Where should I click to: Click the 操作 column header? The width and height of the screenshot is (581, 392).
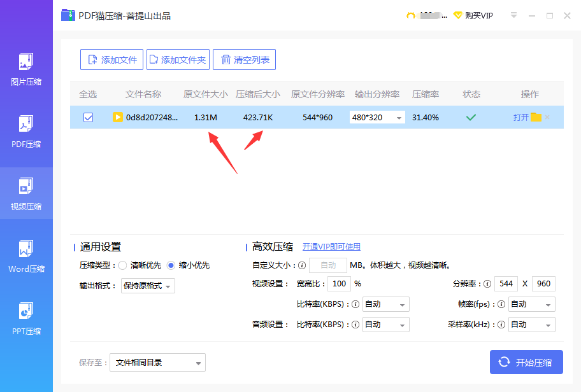[530, 94]
